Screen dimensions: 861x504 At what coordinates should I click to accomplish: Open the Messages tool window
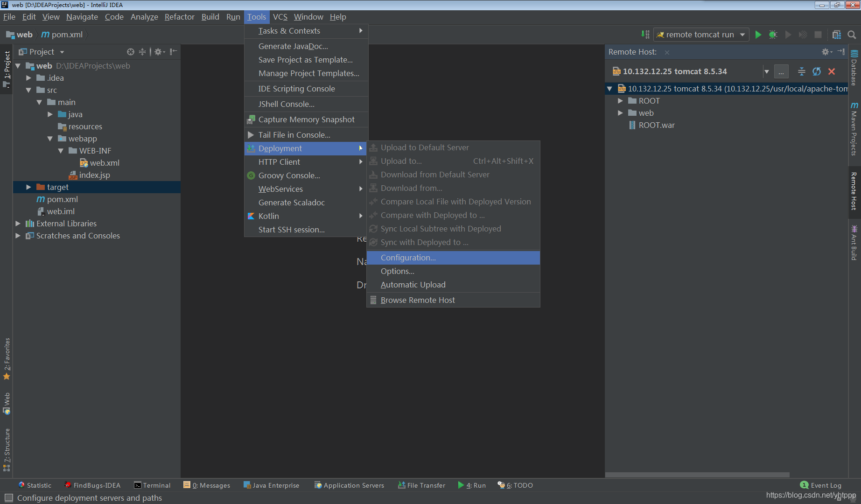click(x=207, y=485)
